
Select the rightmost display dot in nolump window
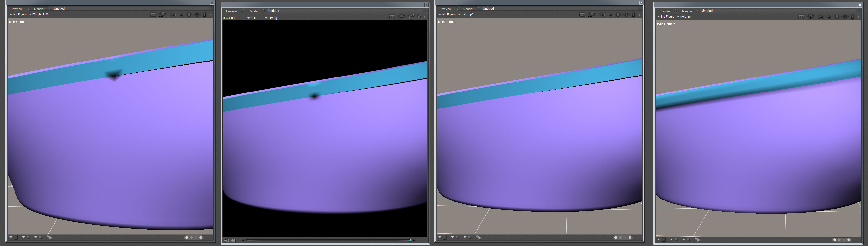[x=849, y=240]
